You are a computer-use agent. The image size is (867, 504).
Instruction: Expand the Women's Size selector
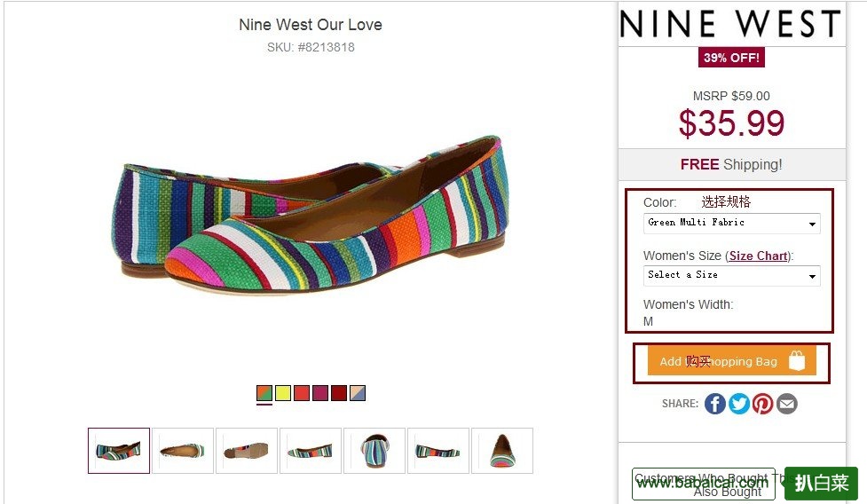click(731, 275)
